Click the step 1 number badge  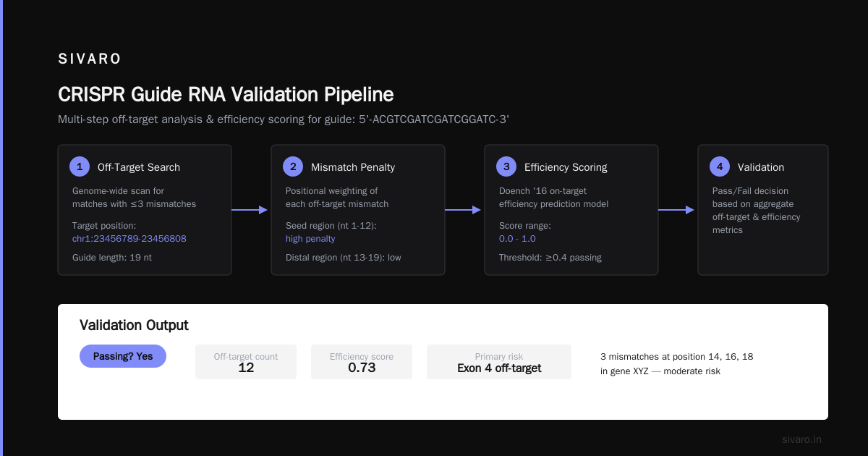pyautogui.click(x=80, y=166)
